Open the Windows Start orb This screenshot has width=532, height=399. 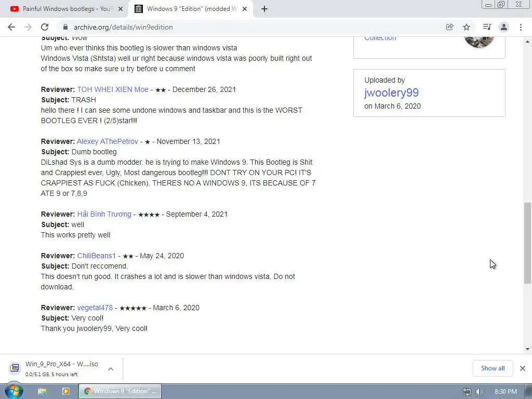tap(14, 391)
